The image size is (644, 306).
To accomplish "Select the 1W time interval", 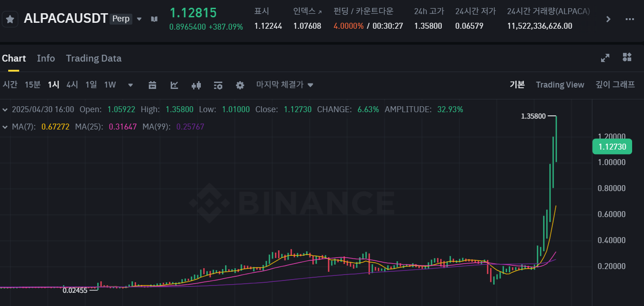I will [x=110, y=84].
